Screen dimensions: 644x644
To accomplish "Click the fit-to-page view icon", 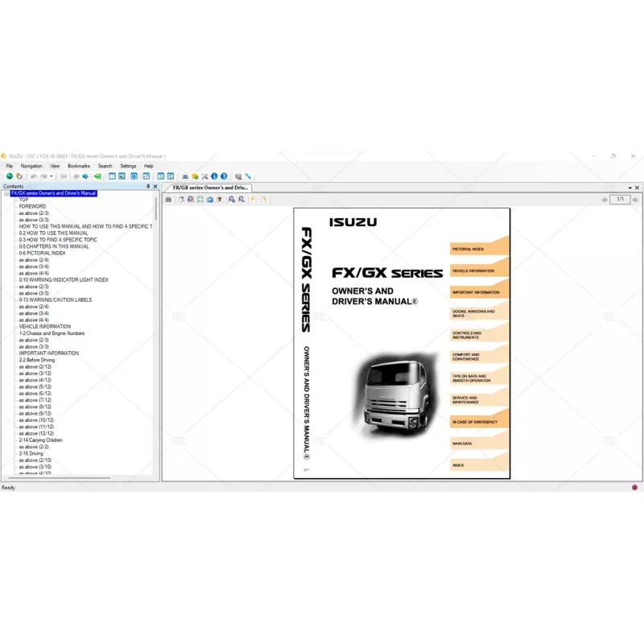I will coord(200,200).
